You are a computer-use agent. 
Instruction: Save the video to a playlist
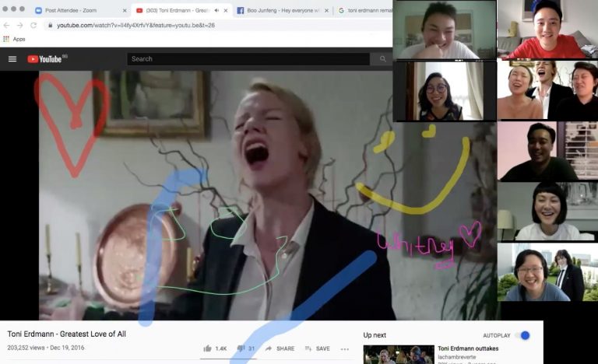(x=318, y=348)
